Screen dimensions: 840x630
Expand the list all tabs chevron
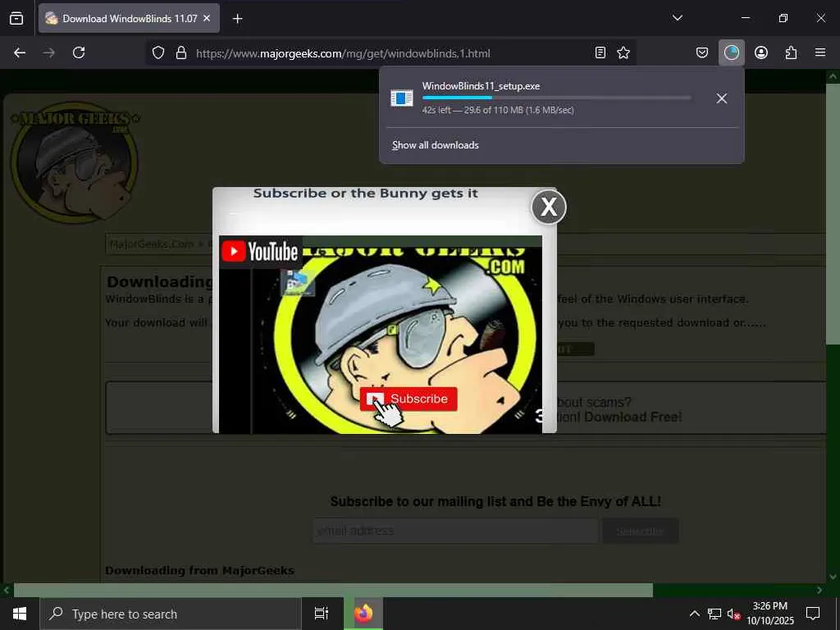click(677, 18)
